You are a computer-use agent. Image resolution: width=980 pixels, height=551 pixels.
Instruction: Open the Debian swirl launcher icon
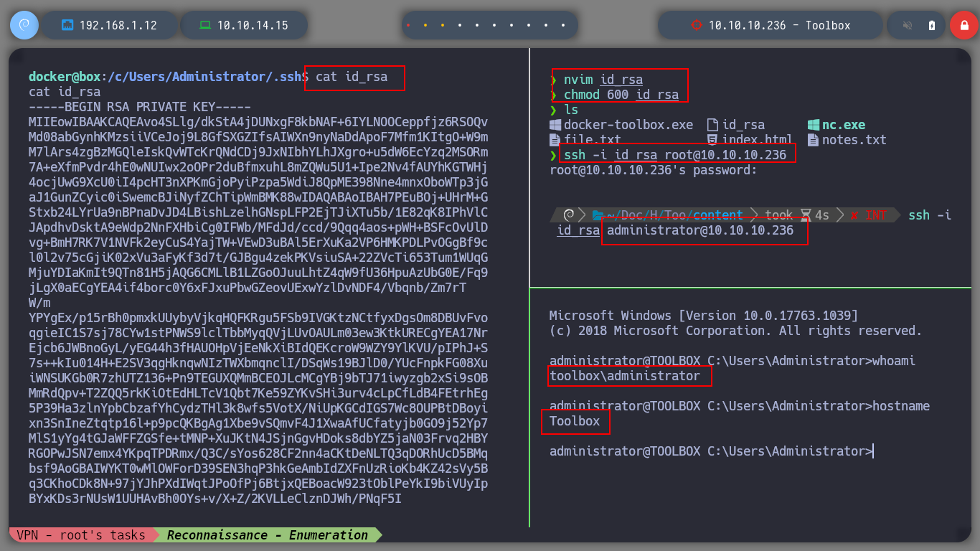click(24, 25)
